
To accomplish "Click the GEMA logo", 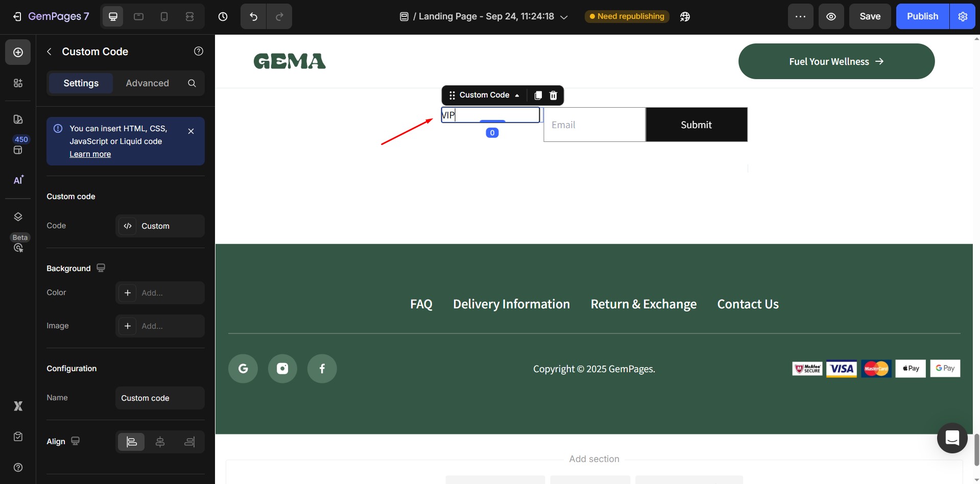I will pyautogui.click(x=290, y=61).
